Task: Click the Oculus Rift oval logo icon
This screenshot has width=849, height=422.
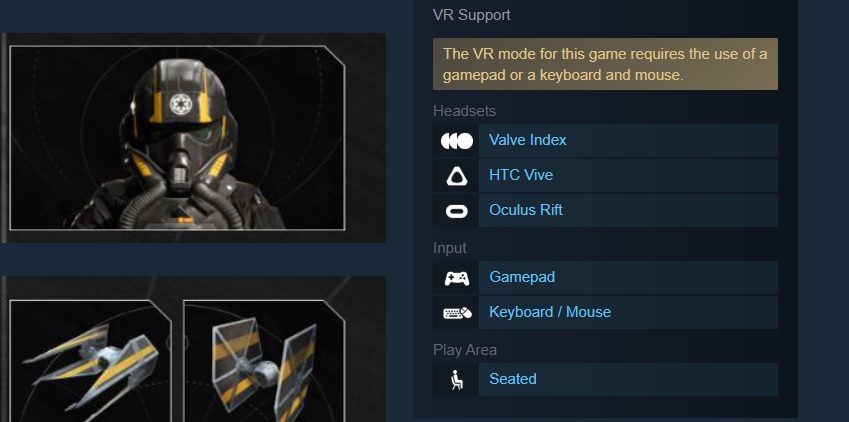Action: tap(456, 211)
